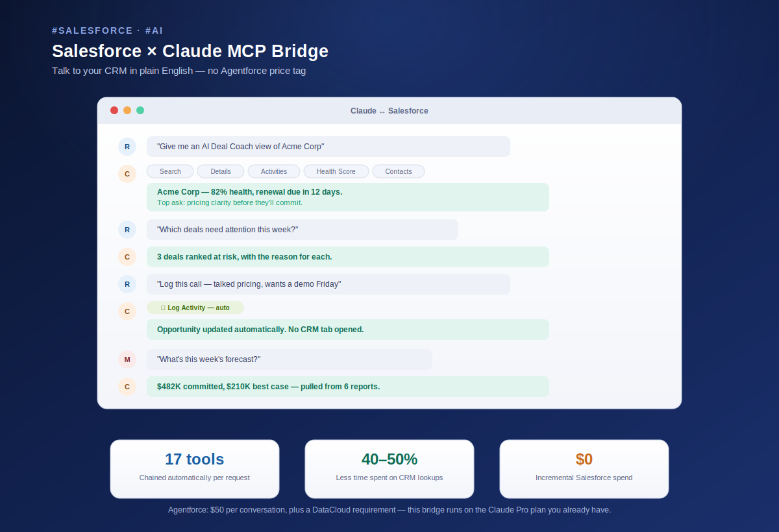The width and height of the screenshot is (779, 532).
Task: Click the 'Salesforce × Claude MCP Bridge' heading
Action: click(x=190, y=51)
